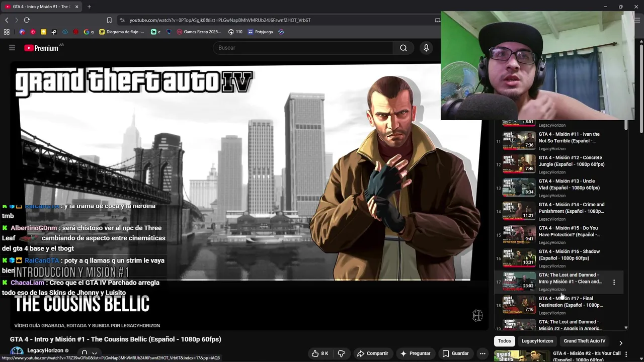Close the GTA 4 browser tab
This screenshot has height=362, width=644.
[x=76, y=7]
